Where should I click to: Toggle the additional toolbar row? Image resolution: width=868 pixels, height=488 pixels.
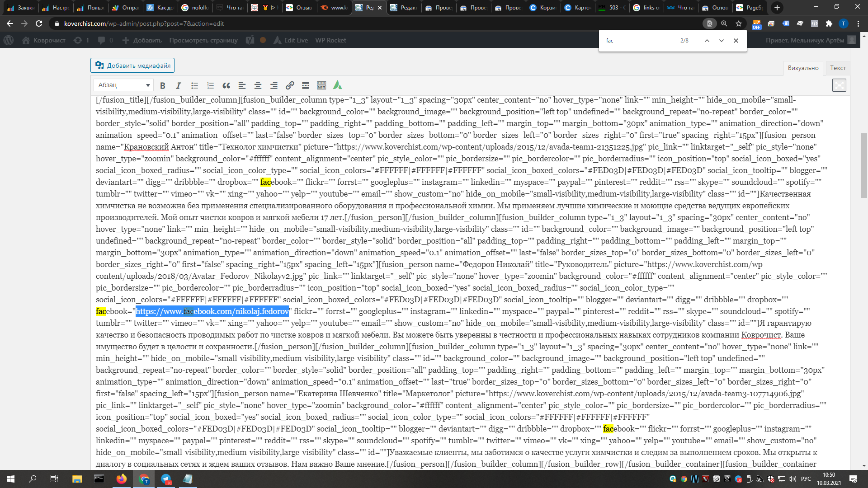tap(321, 85)
